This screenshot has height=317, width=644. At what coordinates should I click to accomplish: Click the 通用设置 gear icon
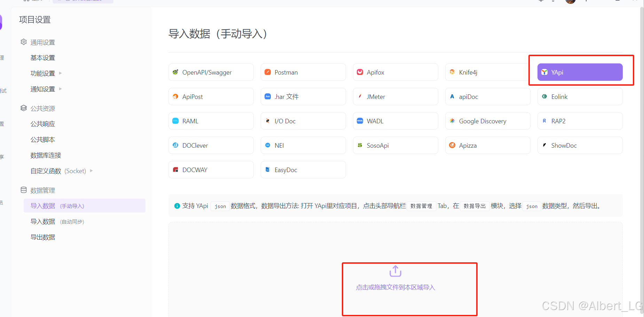point(24,42)
